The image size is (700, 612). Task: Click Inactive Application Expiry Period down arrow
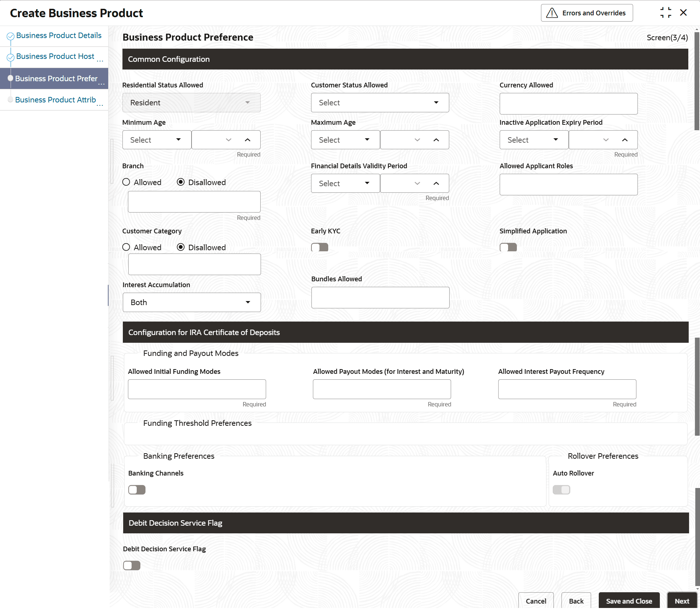pos(606,140)
